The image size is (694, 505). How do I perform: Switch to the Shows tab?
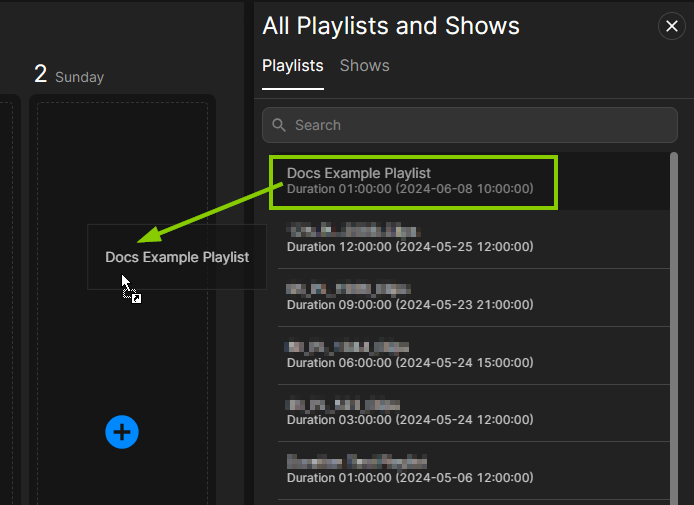tap(364, 66)
